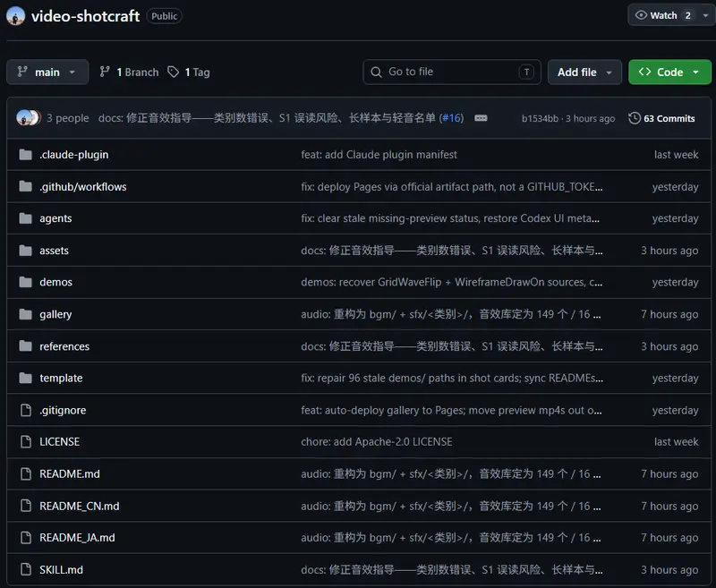Open the demos commit about GridWaveFlip
This screenshot has width=716, height=588.
(x=452, y=282)
